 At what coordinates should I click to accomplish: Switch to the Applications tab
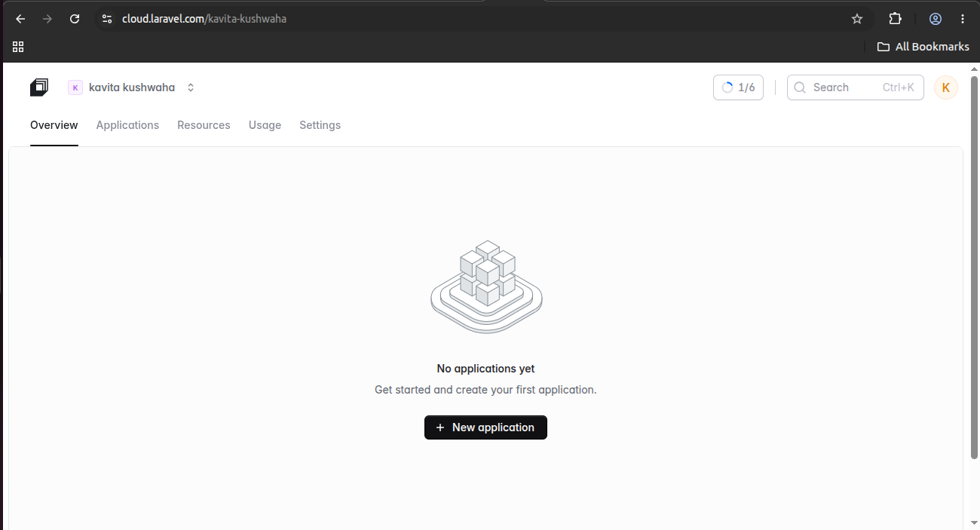[127, 125]
